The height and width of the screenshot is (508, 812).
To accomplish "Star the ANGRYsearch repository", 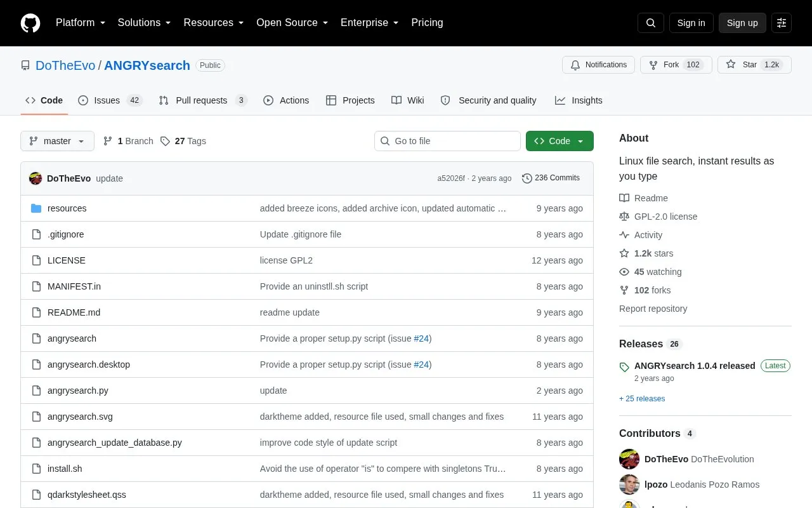I will 754,65.
